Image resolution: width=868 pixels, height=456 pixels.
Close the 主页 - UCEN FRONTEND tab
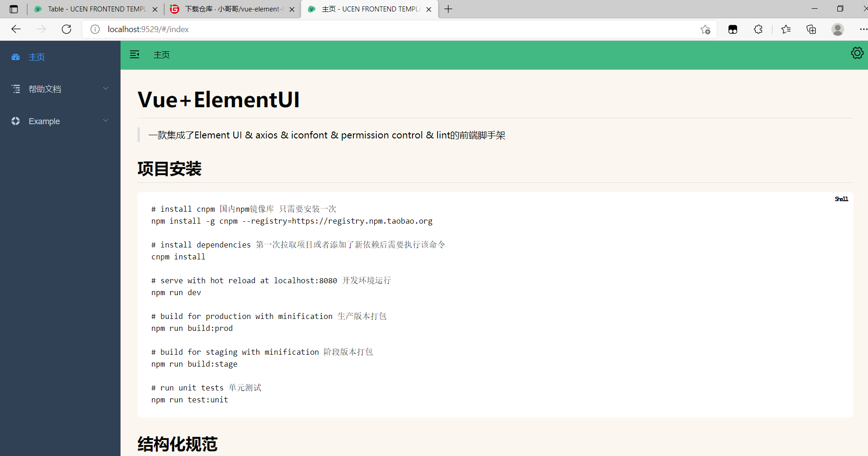tap(429, 9)
